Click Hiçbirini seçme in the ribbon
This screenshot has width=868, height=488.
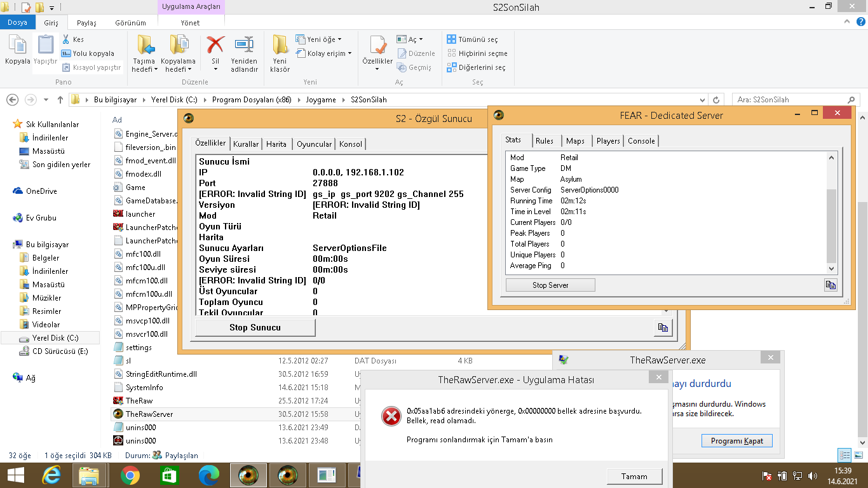pyautogui.click(x=477, y=53)
